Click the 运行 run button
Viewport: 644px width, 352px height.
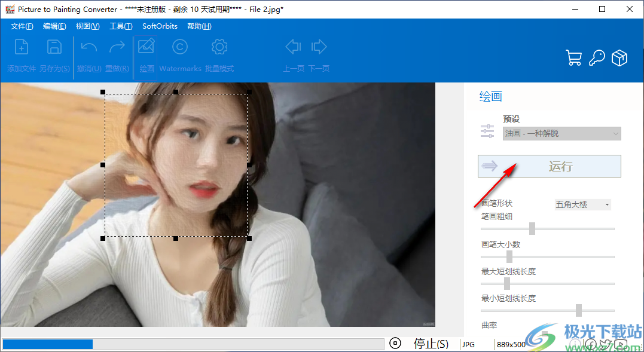(549, 166)
